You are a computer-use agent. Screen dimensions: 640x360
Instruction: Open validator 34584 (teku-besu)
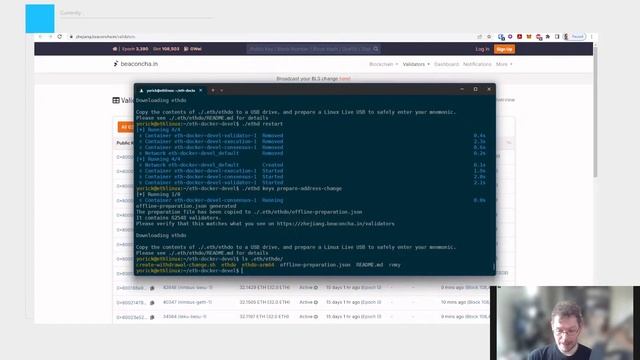[x=184, y=316]
